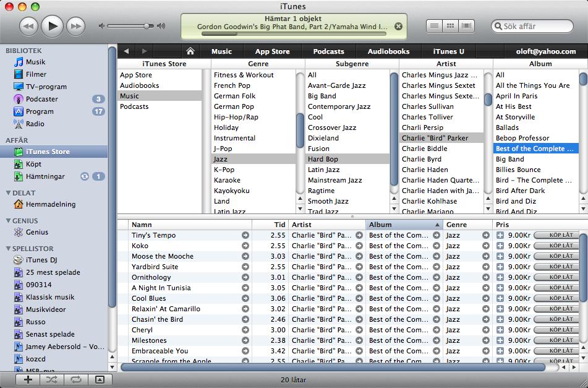Collapse the SPELLISTOR sidebar section

pyautogui.click(x=8, y=248)
